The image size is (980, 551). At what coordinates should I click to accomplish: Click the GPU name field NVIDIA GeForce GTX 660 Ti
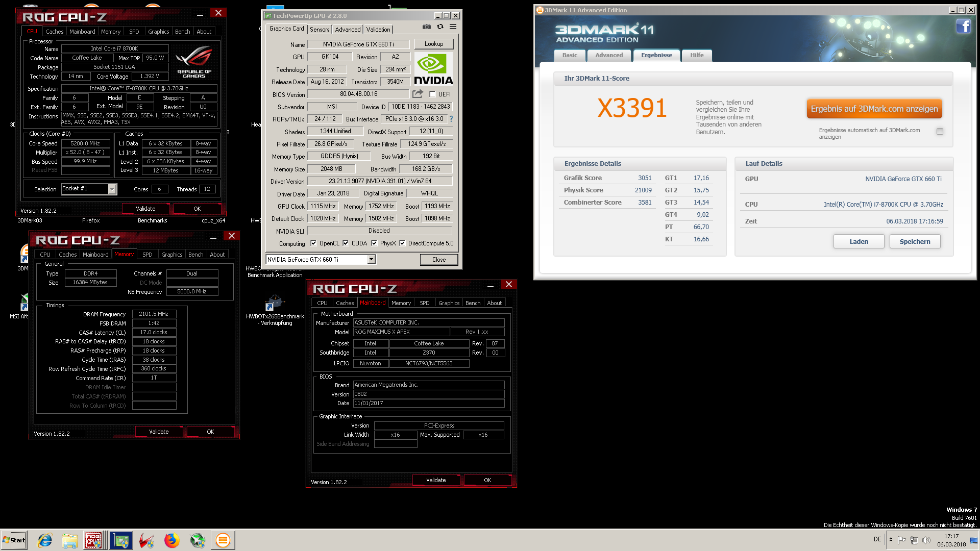[x=358, y=44]
